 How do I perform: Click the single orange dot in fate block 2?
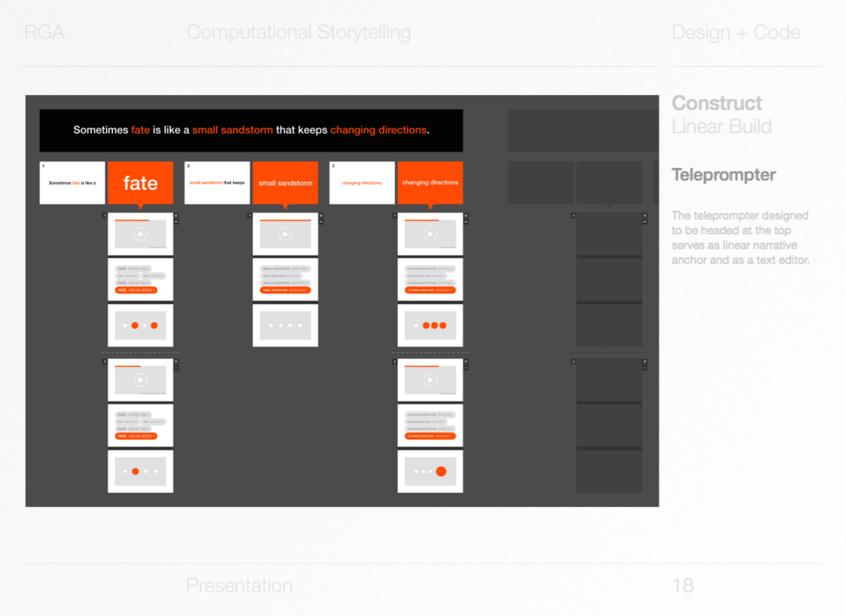[136, 472]
